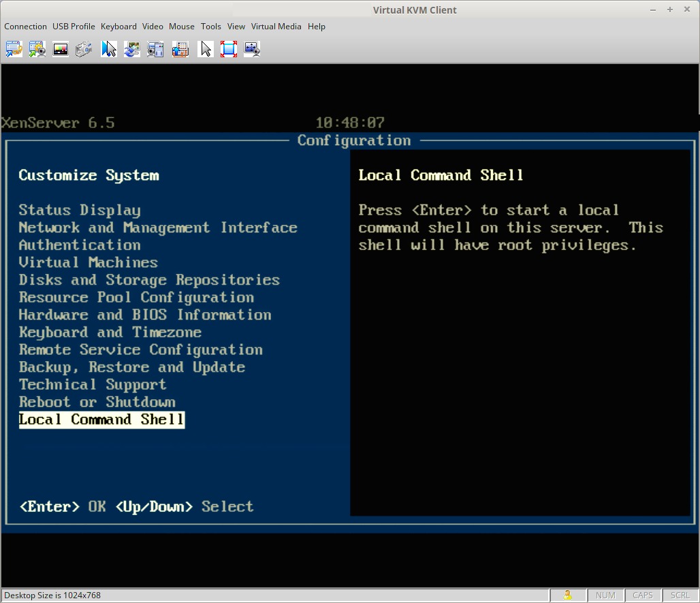This screenshot has height=603, width=700.
Task: Open the Tools menu
Action: tap(210, 27)
